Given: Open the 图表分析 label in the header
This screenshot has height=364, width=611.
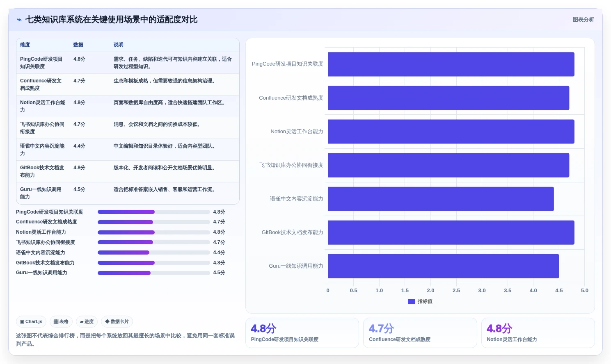Looking at the screenshot, I should (x=583, y=20).
